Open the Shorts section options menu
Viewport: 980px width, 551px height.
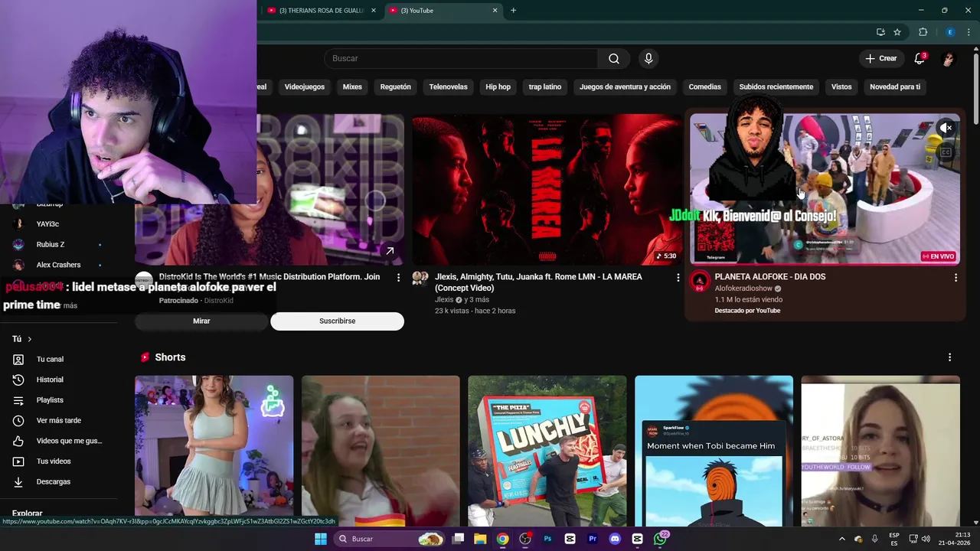click(x=949, y=357)
